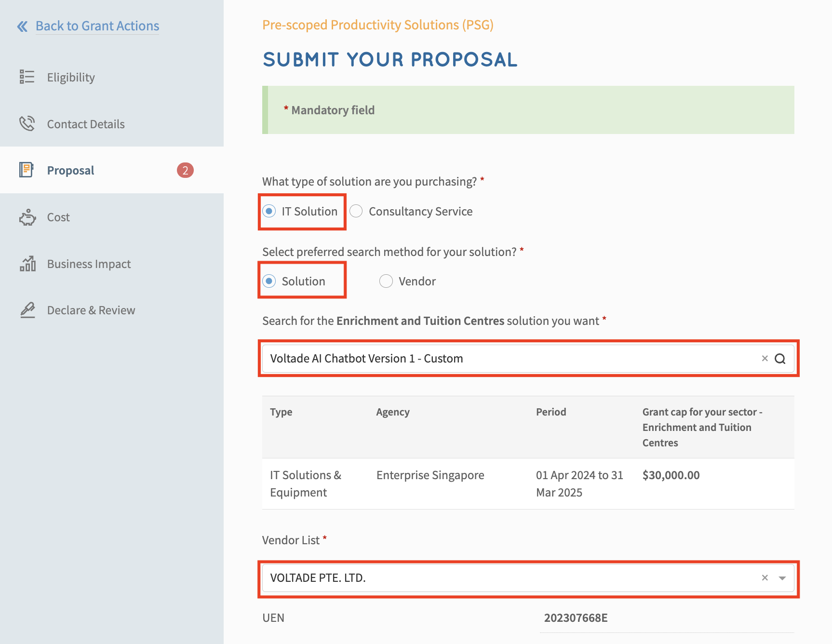Click the Contact Details phone icon
This screenshot has height=644, width=832.
coord(27,123)
